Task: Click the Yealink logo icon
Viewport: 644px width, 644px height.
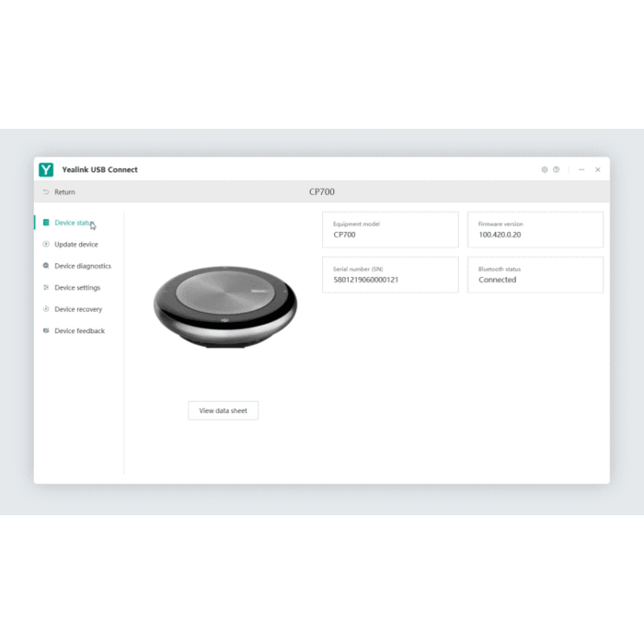Action: tap(46, 169)
